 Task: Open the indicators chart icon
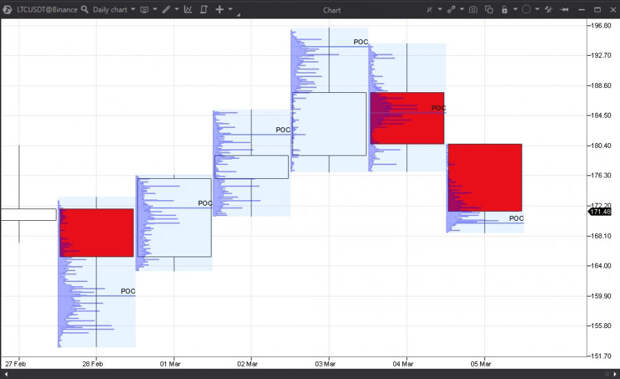[x=188, y=9]
